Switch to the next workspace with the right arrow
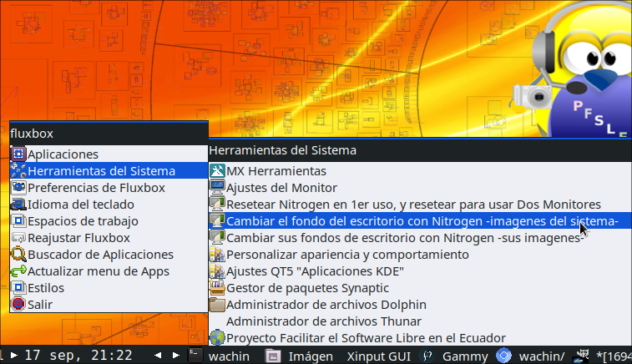 click(175, 356)
